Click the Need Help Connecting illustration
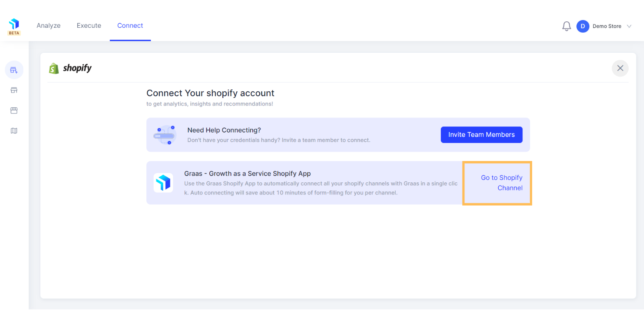 pos(165,135)
